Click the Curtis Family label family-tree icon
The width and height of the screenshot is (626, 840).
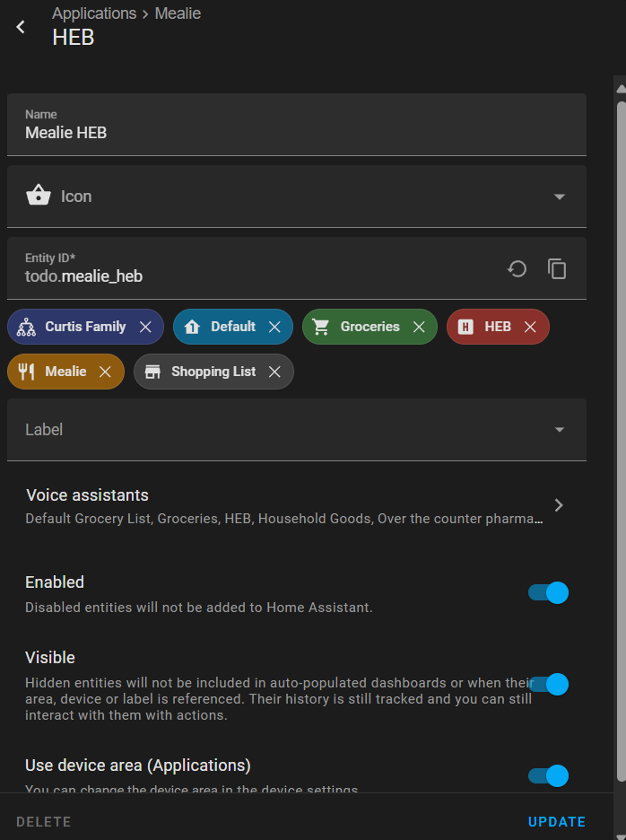coord(26,327)
